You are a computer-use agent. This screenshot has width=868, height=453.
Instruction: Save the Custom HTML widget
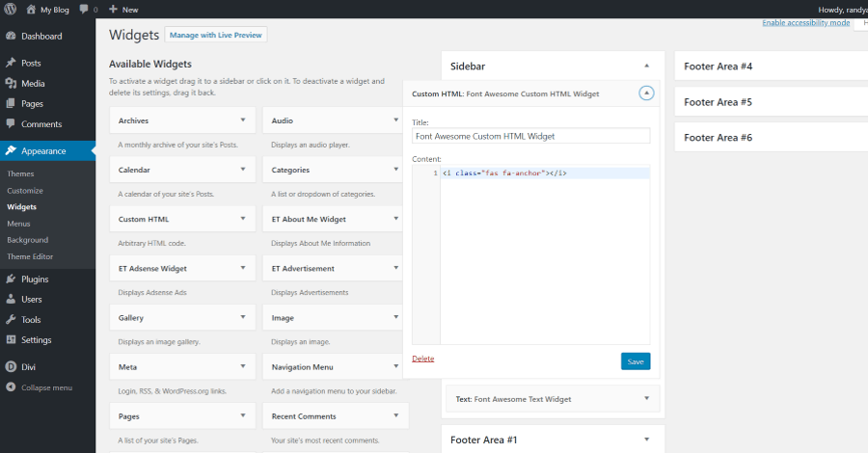(x=636, y=361)
